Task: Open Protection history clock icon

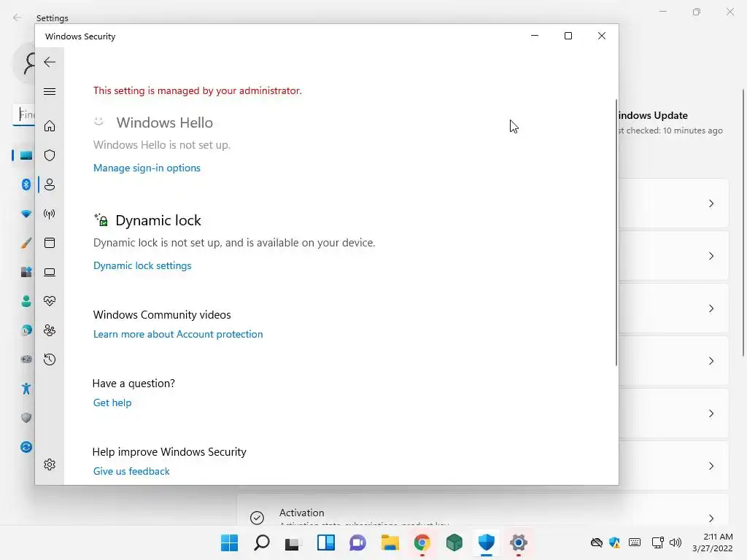Action: click(50, 359)
